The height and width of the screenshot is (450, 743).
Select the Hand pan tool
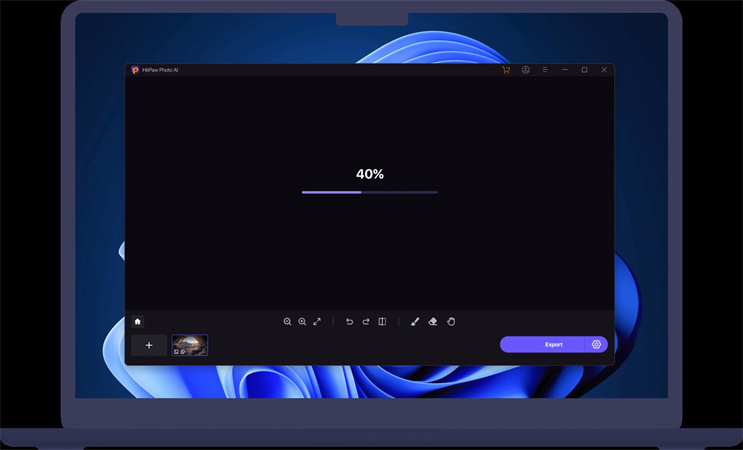[451, 322]
